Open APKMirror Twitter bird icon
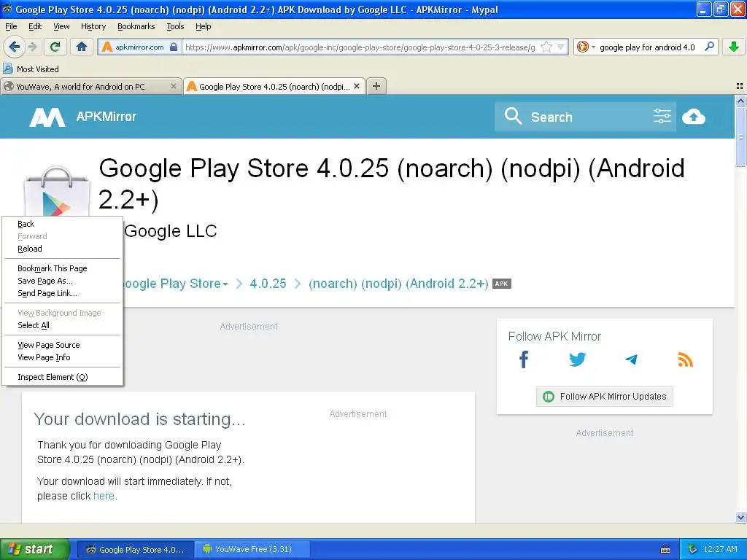Viewport: 747px width, 560px height. click(578, 359)
